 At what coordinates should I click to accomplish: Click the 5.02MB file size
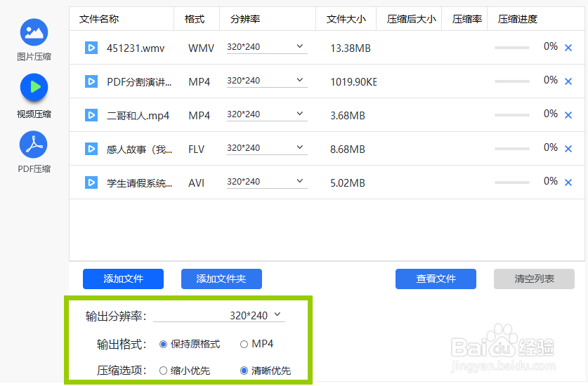click(x=348, y=183)
